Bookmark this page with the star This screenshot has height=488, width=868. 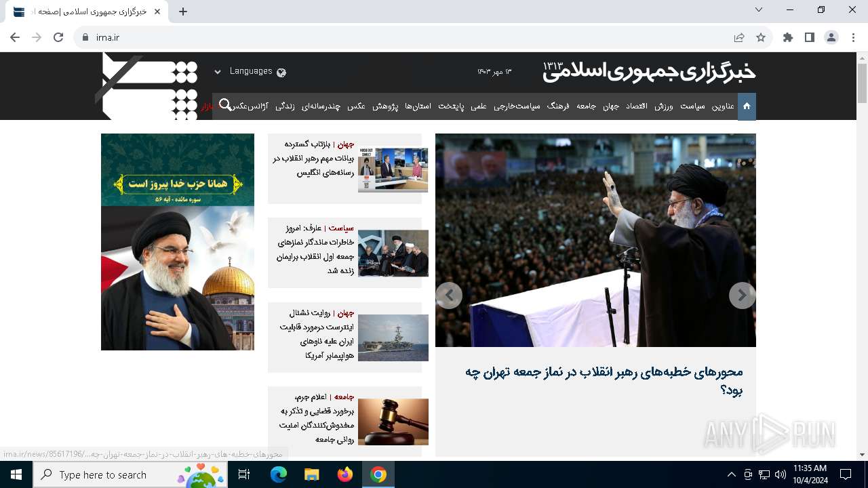pyautogui.click(x=761, y=37)
